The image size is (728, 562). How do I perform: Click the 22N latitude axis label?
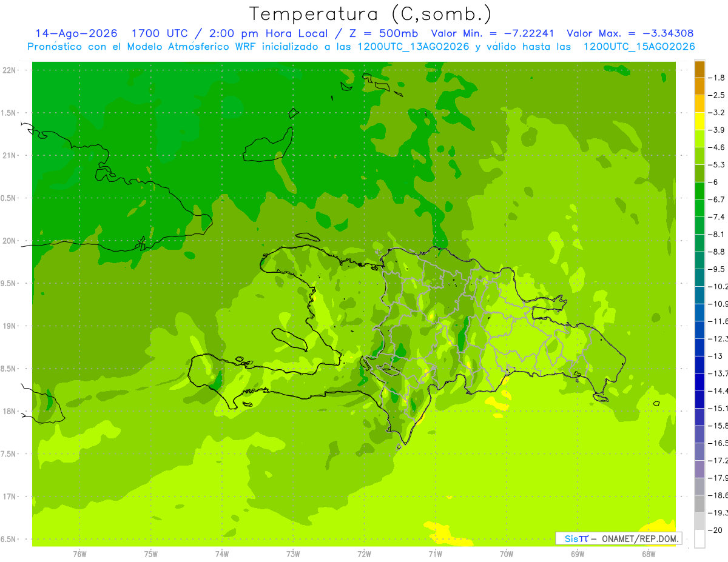[x=10, y=70]
